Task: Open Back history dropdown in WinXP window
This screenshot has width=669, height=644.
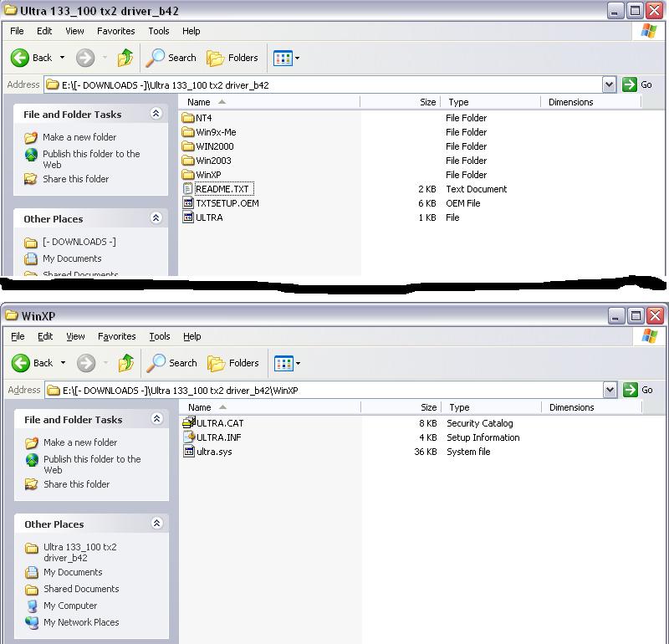Action: [64, 363]
